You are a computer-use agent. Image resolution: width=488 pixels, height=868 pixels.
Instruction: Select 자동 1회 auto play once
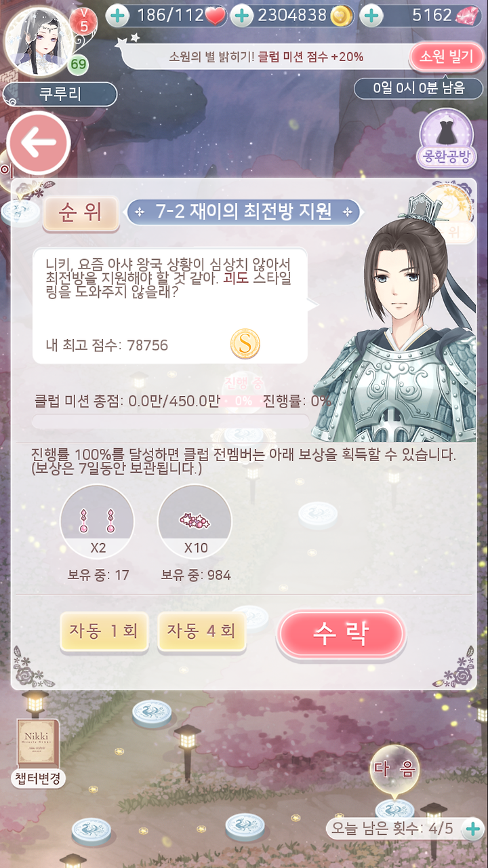tap(104, 631)
